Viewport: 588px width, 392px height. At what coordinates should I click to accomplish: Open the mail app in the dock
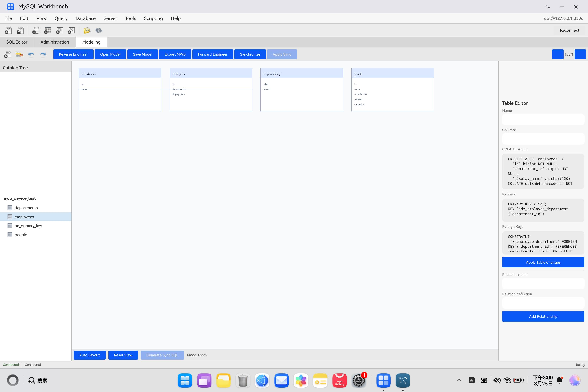coord(282,381)
